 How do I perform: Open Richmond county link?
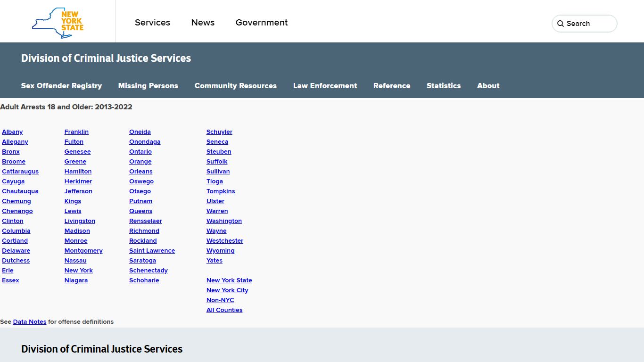point(144,231)
